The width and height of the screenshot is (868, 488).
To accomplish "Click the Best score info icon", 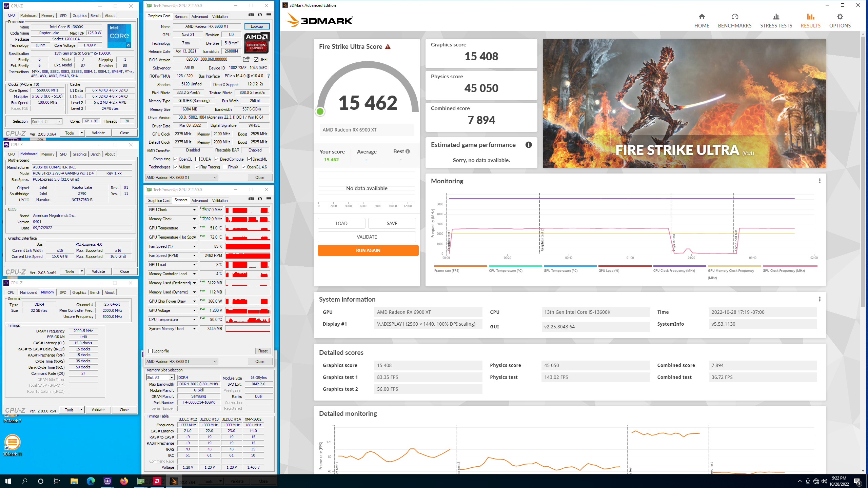I will [408, 151].
